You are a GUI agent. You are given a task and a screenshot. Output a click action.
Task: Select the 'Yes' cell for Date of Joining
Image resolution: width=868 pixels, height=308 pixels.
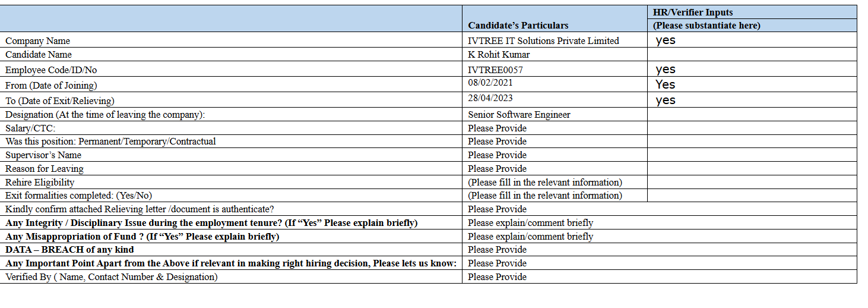pyautogui.click(x=752, y=84)
